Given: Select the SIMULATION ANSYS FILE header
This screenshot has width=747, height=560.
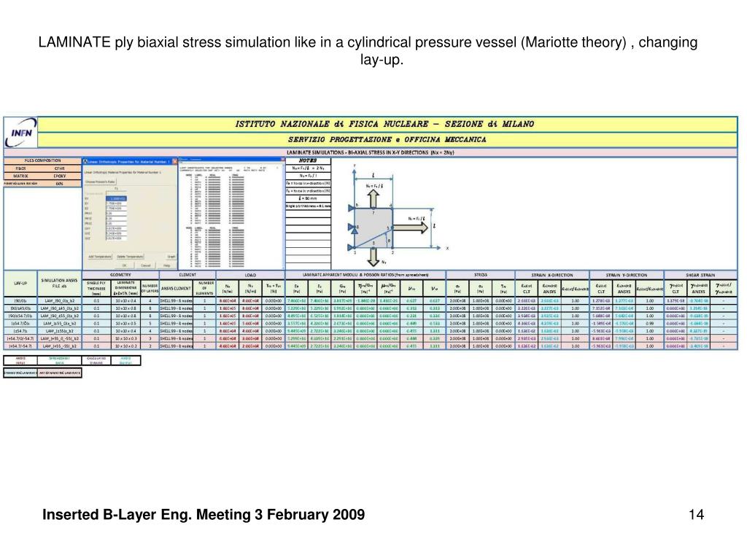Looking at the screenshot, I should click(x=59, y=284).
